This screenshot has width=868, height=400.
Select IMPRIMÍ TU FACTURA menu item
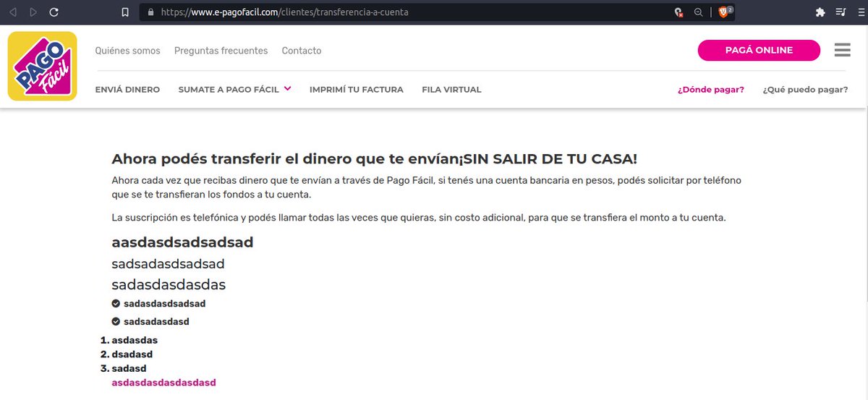click(357, 90)
